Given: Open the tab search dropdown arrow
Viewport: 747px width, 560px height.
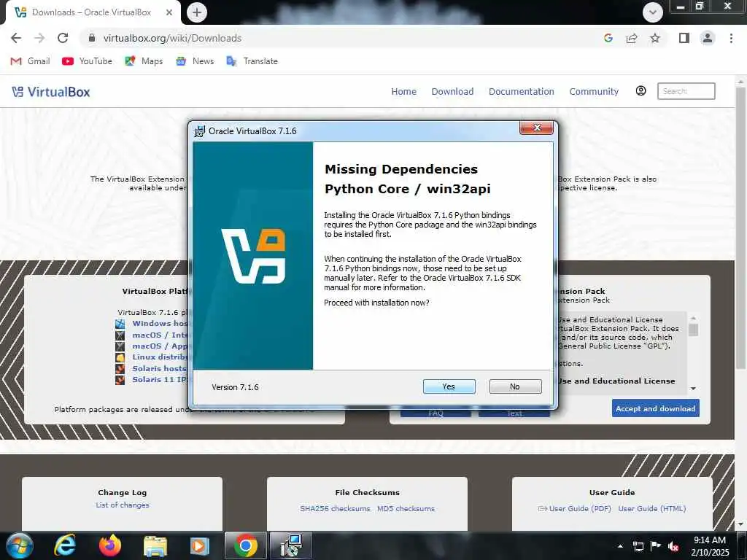Looking at the screenshot, I should click(653, 12).
